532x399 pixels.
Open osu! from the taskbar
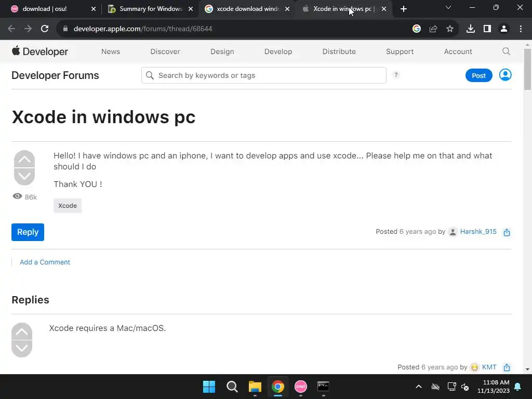click(x=301, y=387)
